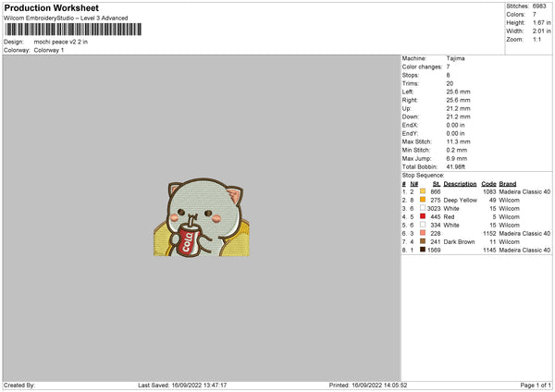
Task: Select the Deep Yellow color swatch
Action: coord(423,200)
